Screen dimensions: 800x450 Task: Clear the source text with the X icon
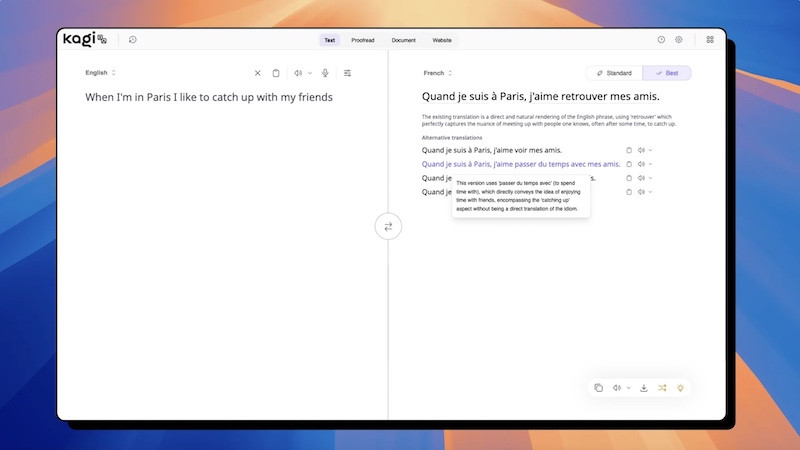point(257,73)
